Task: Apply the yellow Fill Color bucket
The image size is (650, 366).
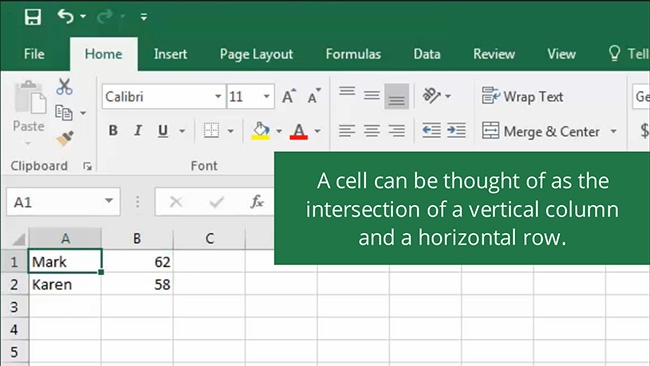Action: click(x=261, y=131)
